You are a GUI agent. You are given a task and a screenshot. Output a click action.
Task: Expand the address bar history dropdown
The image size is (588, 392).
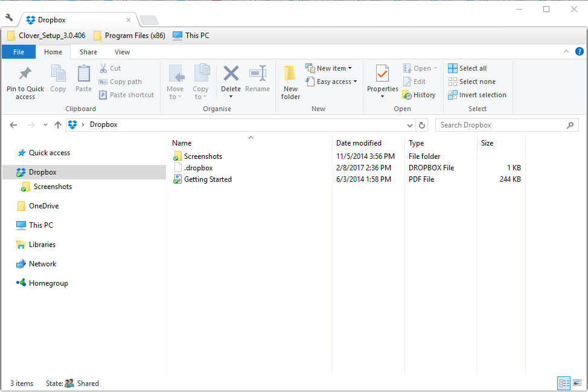click(410, 125)
